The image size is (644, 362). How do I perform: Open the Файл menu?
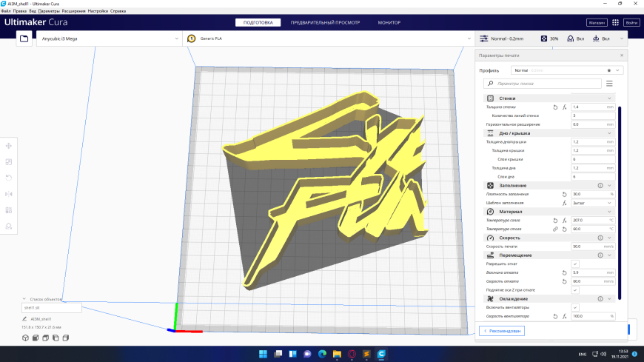[6, 11]
